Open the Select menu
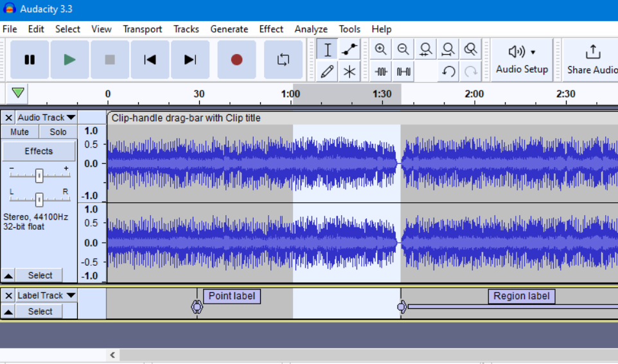This screenshot has width=618, height=364. pos(67,29)
